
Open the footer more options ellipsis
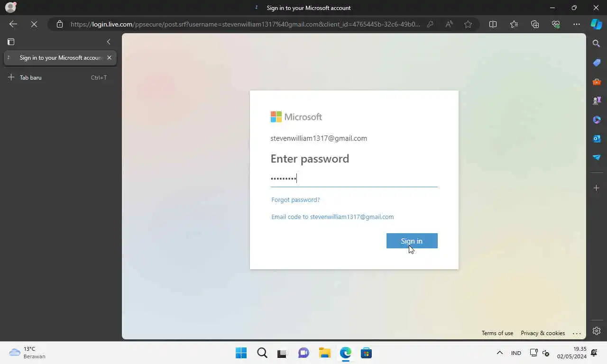[577, 333]
